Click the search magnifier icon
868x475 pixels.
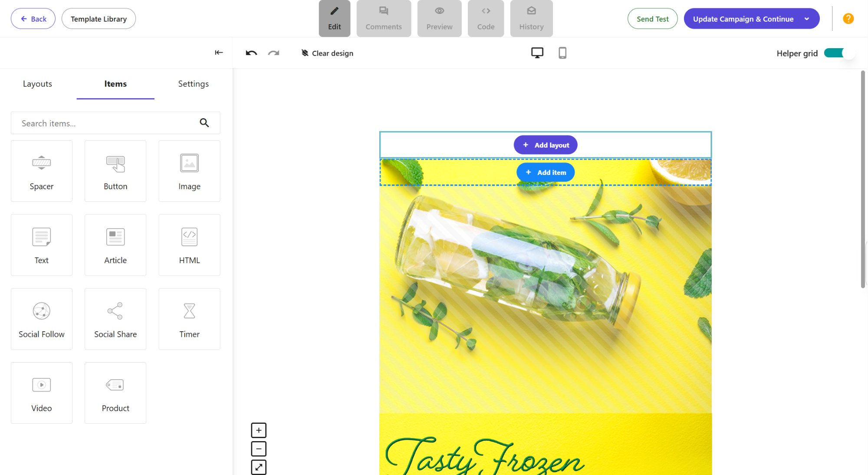[204, 123]
